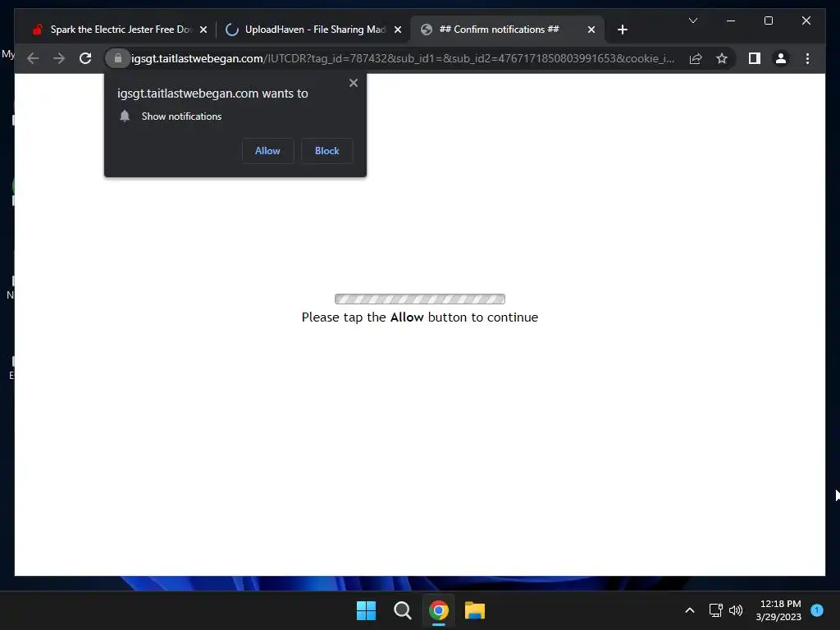Open the clock and date panel
840x630 pixels.
(x=779, y=610)
